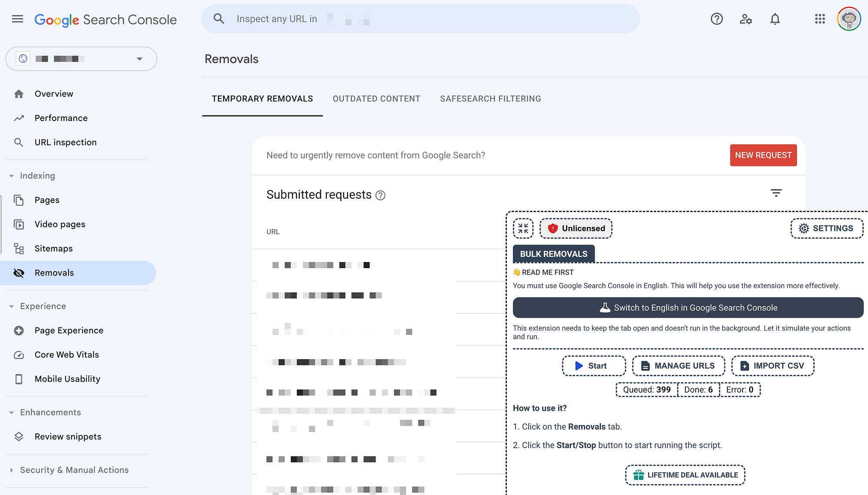Click the profile avatar
Screen dimensions: 868x495
coord(849,19)
